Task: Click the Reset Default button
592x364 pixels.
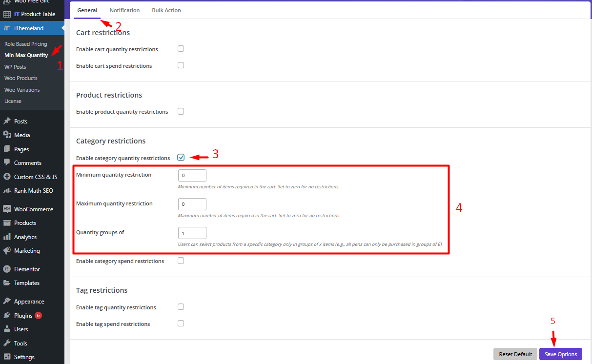Action: (515, 354)
